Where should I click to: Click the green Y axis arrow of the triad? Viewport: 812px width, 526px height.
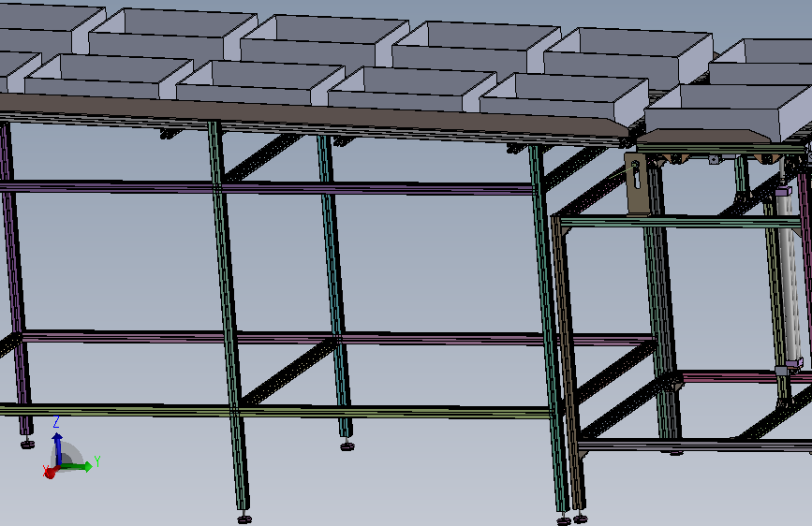[77, 466]
